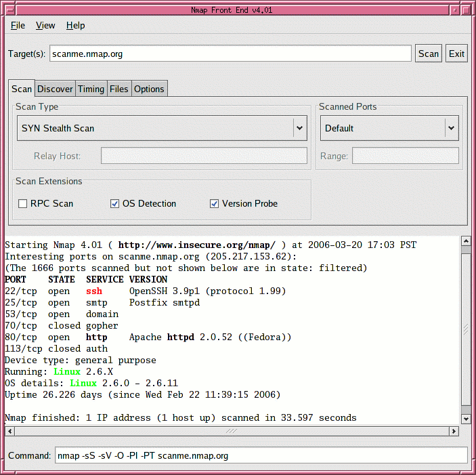Enable the RPC Scan checkbox
This screenshot has width=476, height=475.
[x=23, y=203]
